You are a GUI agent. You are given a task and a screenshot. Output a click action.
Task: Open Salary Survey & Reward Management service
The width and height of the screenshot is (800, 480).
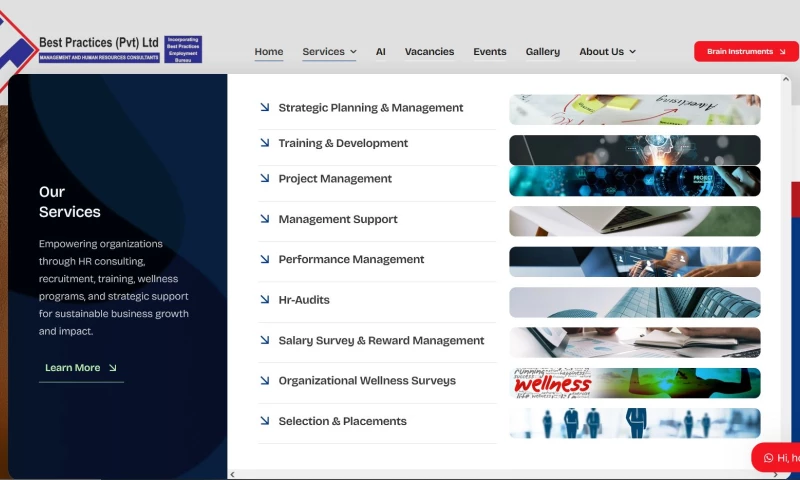[381, 340]
